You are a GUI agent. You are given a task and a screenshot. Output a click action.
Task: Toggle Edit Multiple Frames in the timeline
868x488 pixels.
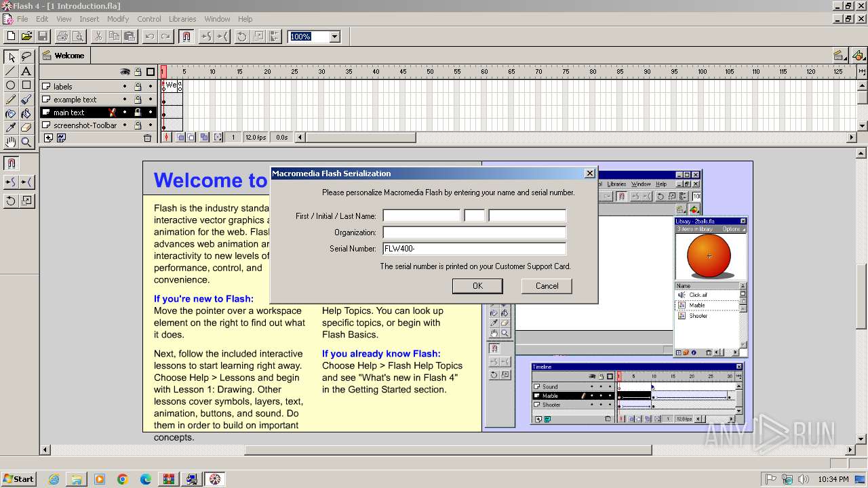click(204, 138)
